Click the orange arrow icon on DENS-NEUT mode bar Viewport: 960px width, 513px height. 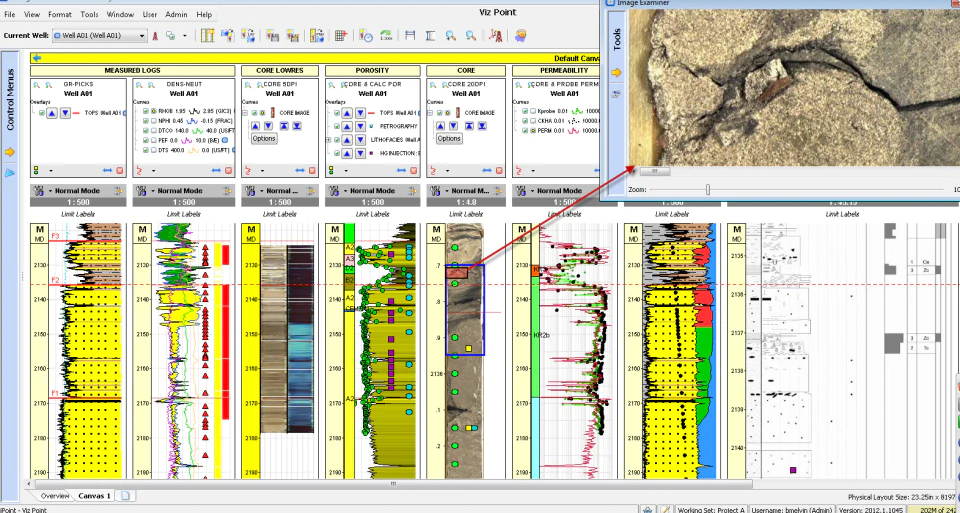pyautogui.click(x=228, y=190)
